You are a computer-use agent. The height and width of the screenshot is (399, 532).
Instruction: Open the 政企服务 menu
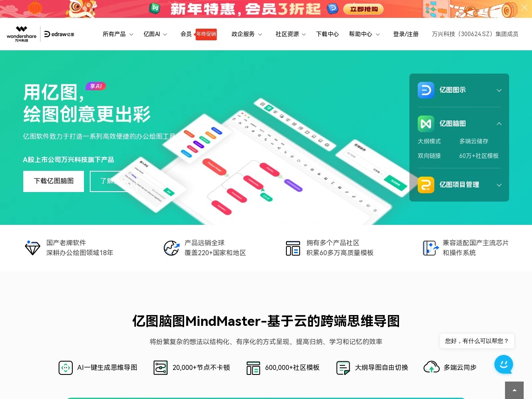pos(246,34)
